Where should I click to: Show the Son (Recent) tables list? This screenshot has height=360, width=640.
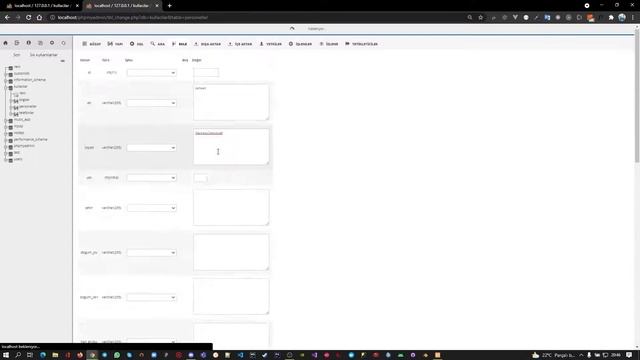17,55
